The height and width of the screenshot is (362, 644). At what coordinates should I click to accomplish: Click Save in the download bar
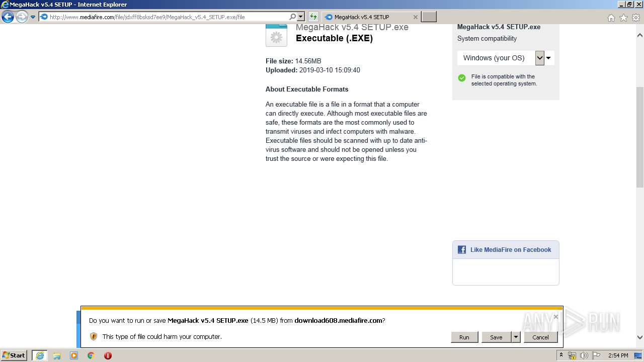[496, 337]
